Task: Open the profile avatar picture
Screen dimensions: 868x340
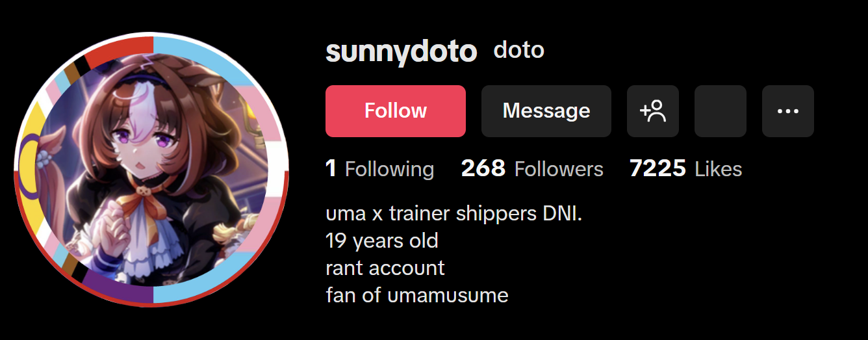Action: point(151,170)
